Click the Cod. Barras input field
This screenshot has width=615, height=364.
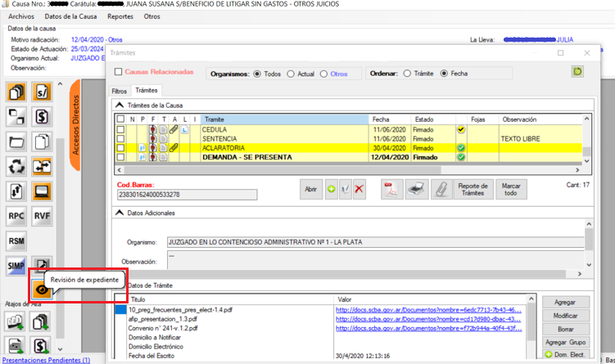186,195
